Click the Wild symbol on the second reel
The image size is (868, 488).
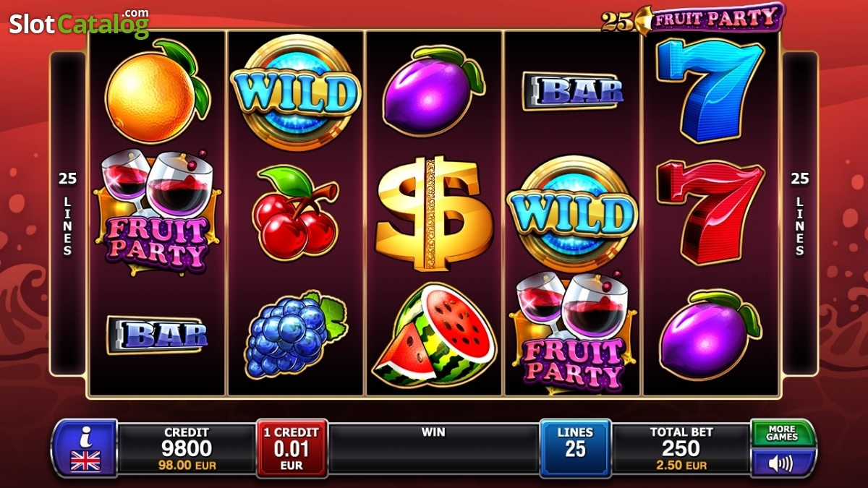(x=295, y=92)
